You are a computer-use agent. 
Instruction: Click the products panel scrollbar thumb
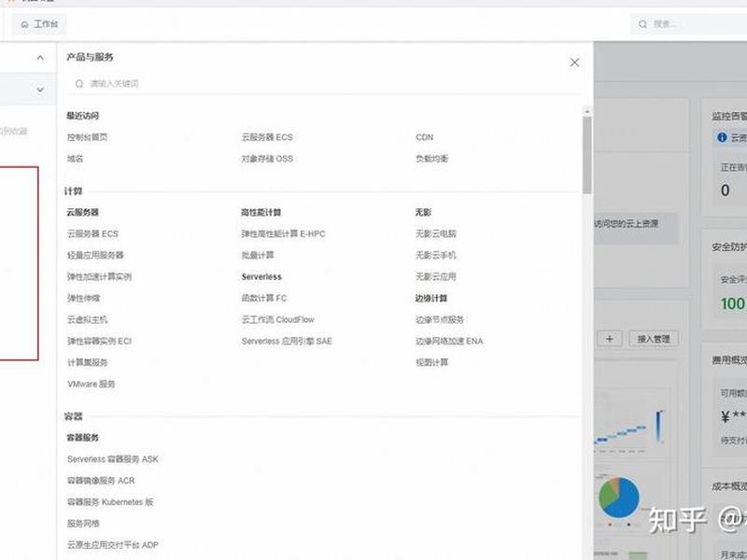pos(587,155)
